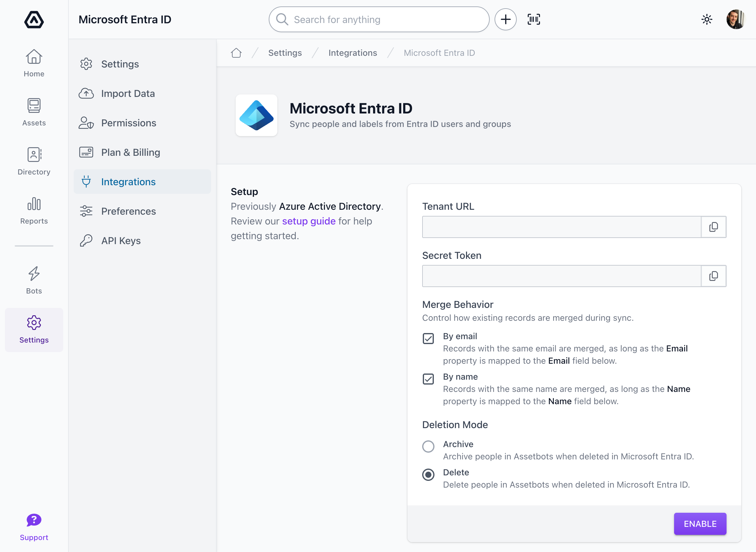Click the "Deletion Mode" heading

tap(455, 425)
